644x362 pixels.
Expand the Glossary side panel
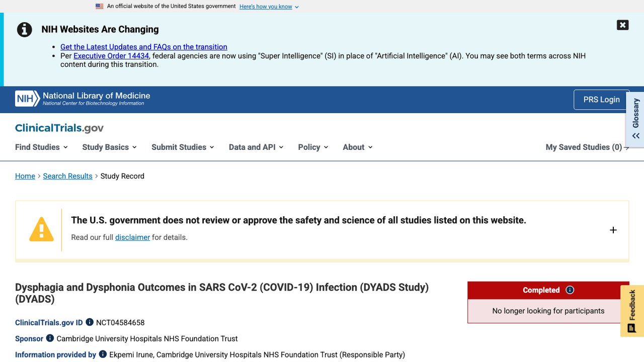[635, 119]
